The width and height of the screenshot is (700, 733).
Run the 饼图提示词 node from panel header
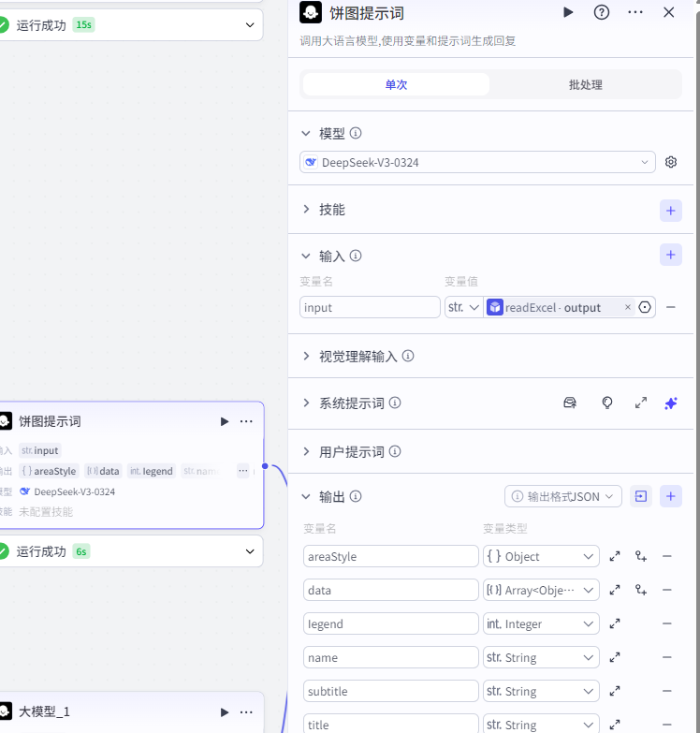(x=568, y=12)
